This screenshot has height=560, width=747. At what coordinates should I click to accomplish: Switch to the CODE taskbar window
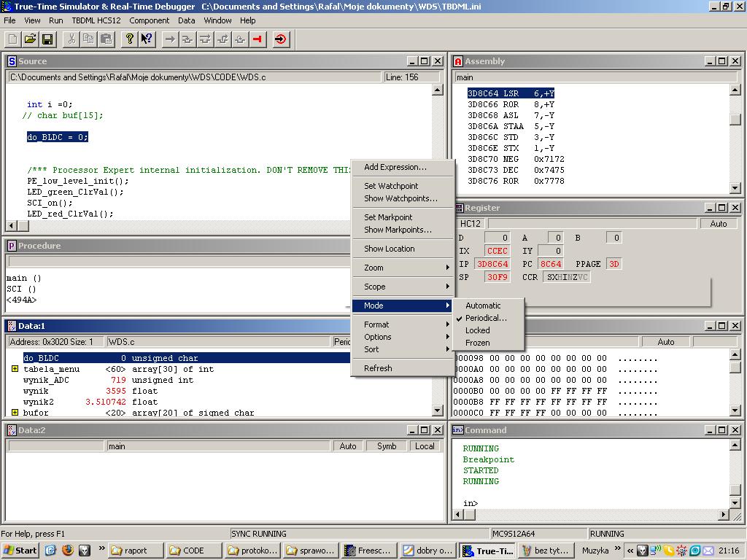(193, 551)
